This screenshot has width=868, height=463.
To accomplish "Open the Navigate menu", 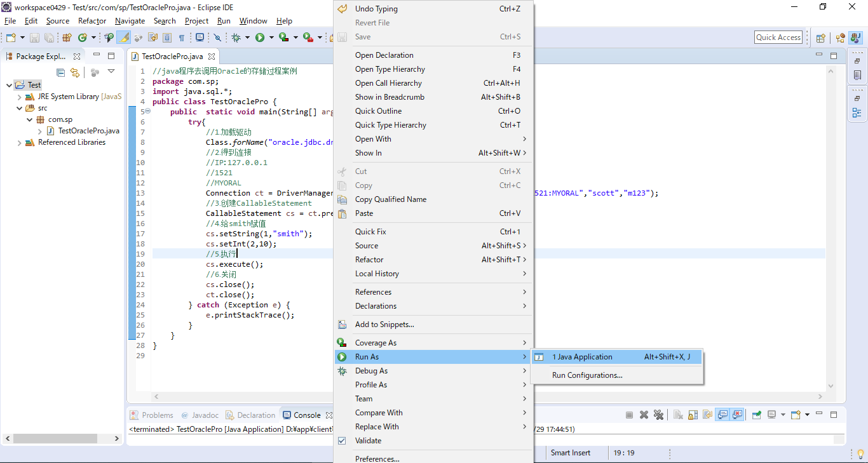I will 130,21.
